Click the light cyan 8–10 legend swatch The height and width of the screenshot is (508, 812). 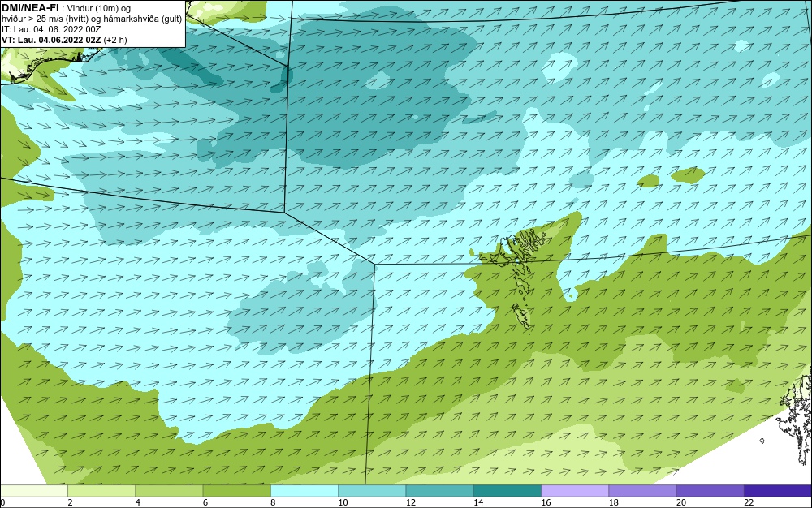(x=304, y=491)
